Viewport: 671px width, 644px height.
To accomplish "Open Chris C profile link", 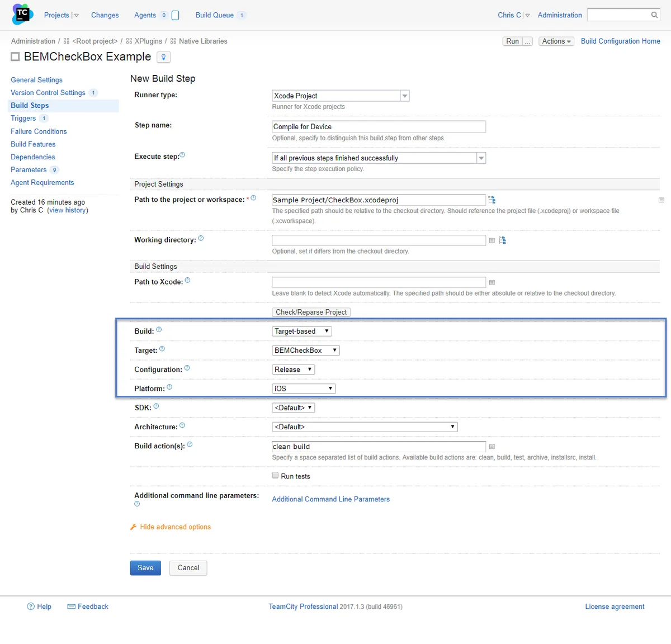I will click(x=509, y=15).
